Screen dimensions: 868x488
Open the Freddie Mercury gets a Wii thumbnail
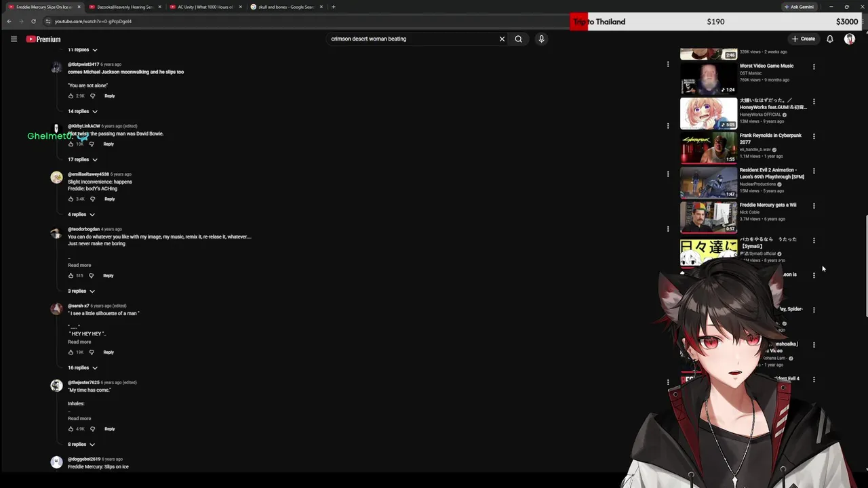pyautogui.click(x=708, y=217)
